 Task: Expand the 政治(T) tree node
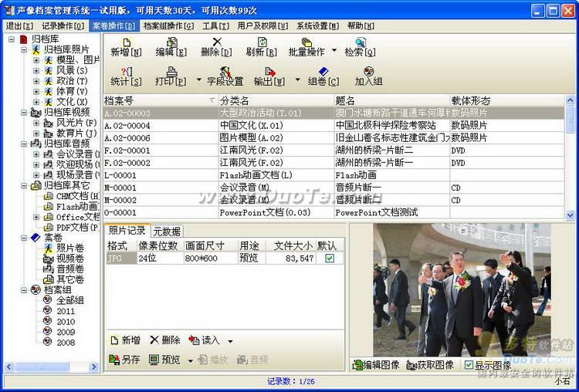[36, 81]
